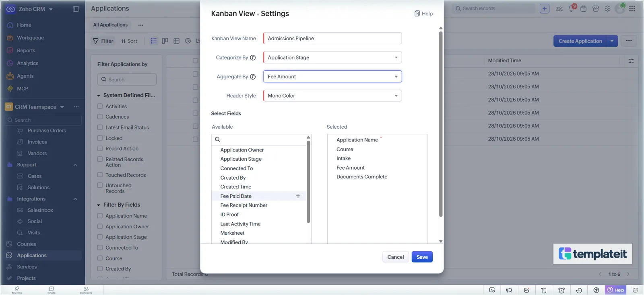This screenshot has width=644, height=295.
Task: Open column settings icon beside Modified Time
Action: click(631, 61)
